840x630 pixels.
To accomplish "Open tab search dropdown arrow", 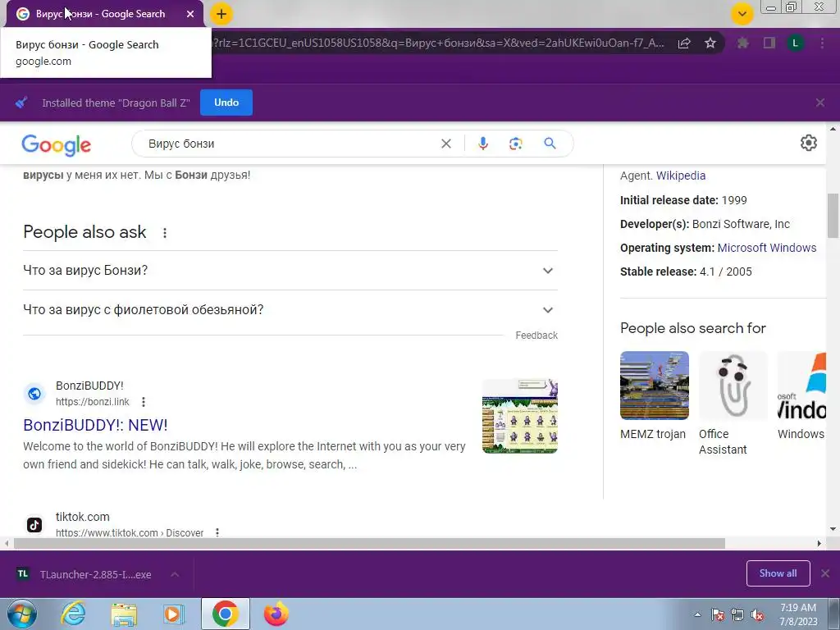I will tap(742, 14).
